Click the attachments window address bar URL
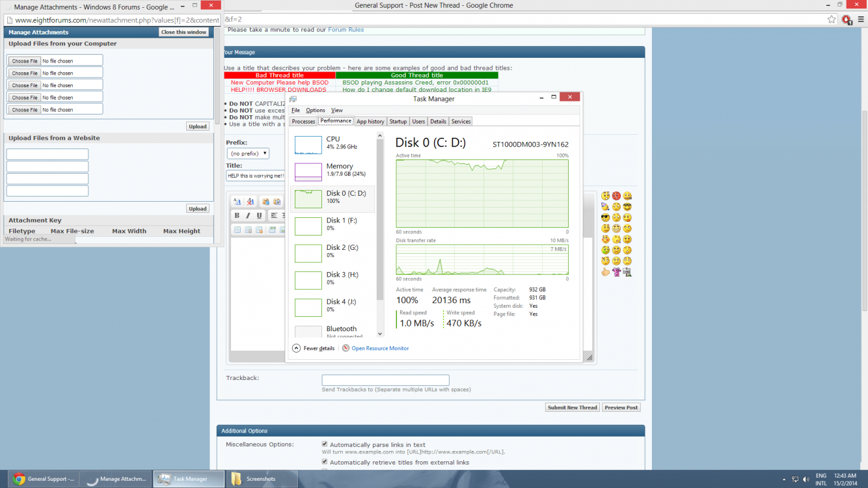Image resolution: width=868 pixels, height=488 pixels. pos(117,20)
